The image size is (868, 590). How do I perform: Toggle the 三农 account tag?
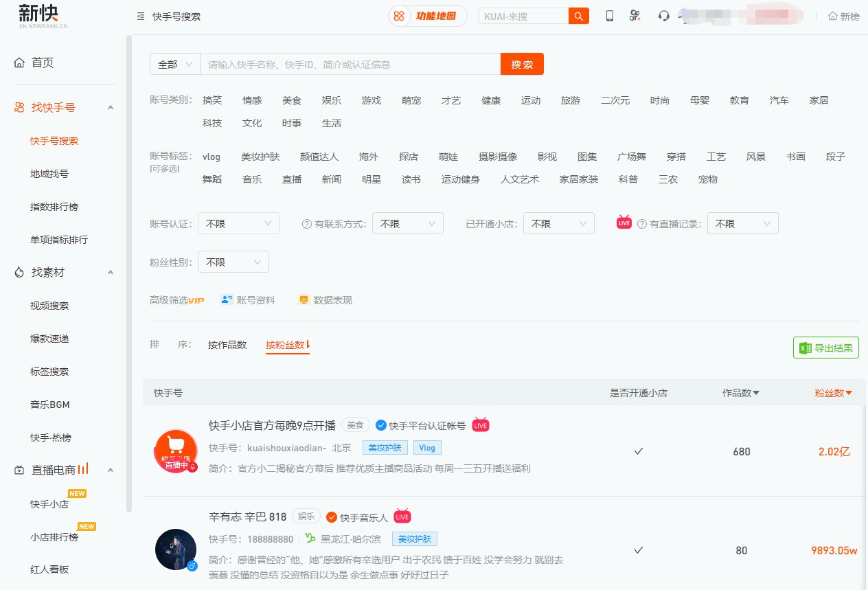(668, 179)
